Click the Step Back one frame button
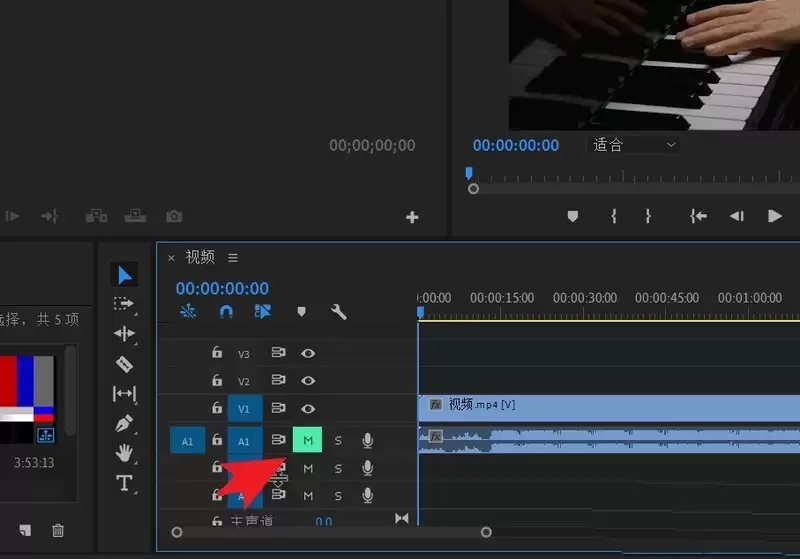The image size is (800, 559). [737, 216]
